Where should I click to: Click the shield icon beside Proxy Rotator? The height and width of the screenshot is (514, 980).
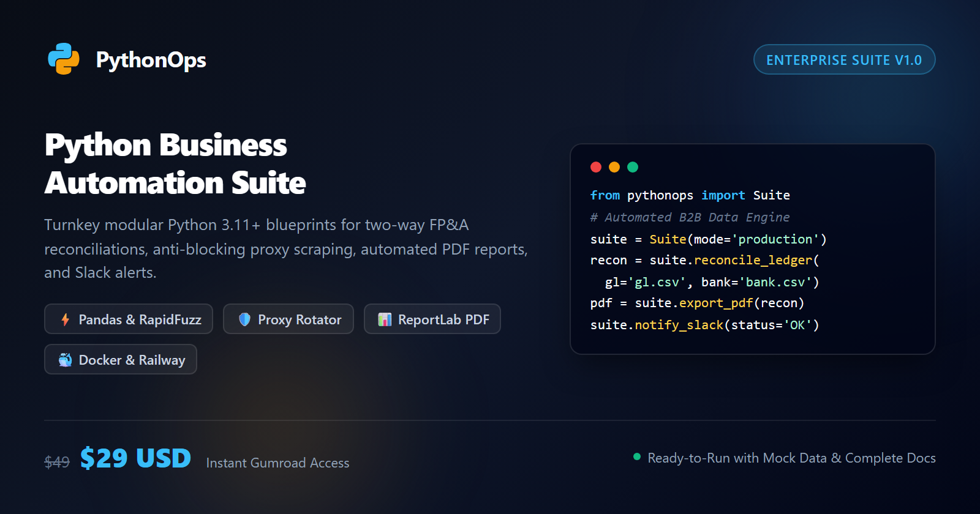click(244, 319)
